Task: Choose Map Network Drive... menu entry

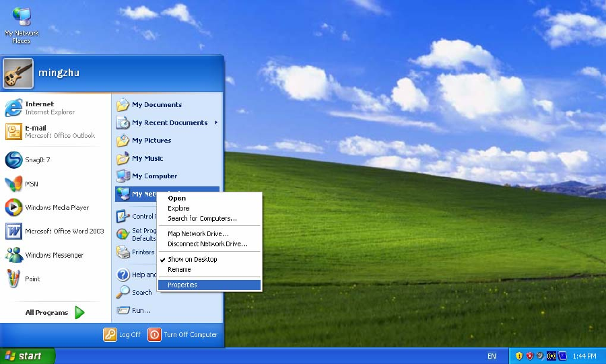Action: [x=198, y=233]
